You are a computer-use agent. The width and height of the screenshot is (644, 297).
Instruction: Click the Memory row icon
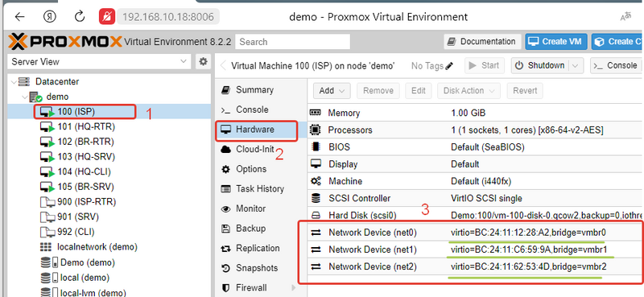pyautogui.click(x=315, y=113)
